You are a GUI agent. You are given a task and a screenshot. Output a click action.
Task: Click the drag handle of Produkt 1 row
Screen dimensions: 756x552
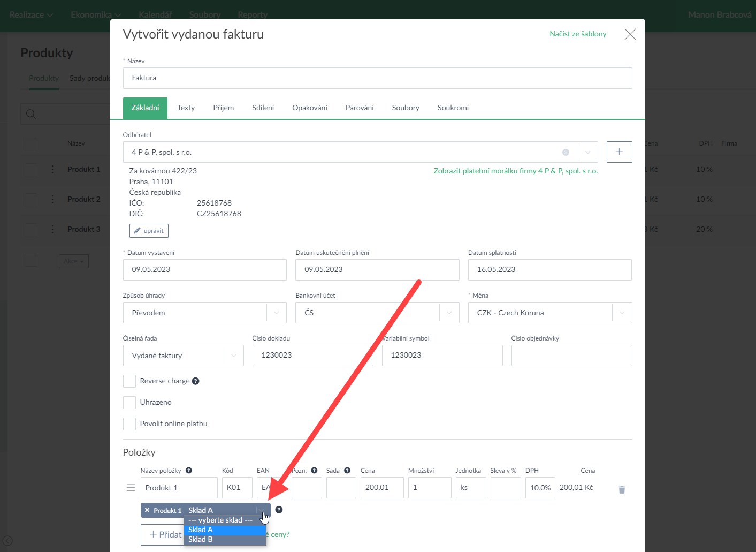[x=131, y=488]
